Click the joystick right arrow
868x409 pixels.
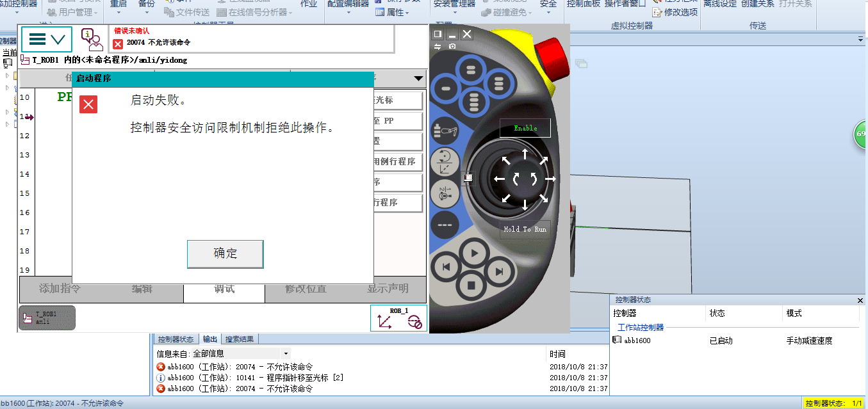coord(550,179)
